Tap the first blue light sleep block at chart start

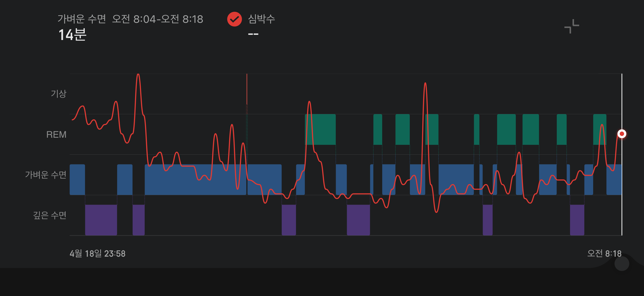(x=77, y=180)
